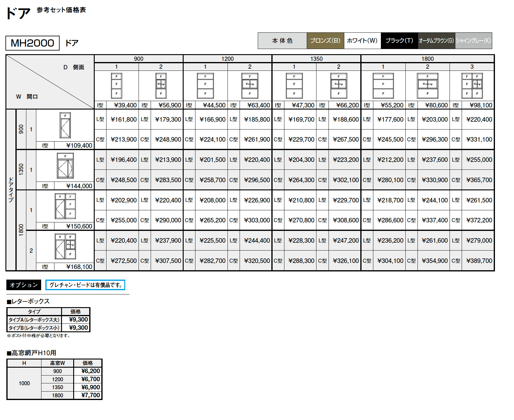Click the 1800 type 2 door diagram

(x=65, y=246)
